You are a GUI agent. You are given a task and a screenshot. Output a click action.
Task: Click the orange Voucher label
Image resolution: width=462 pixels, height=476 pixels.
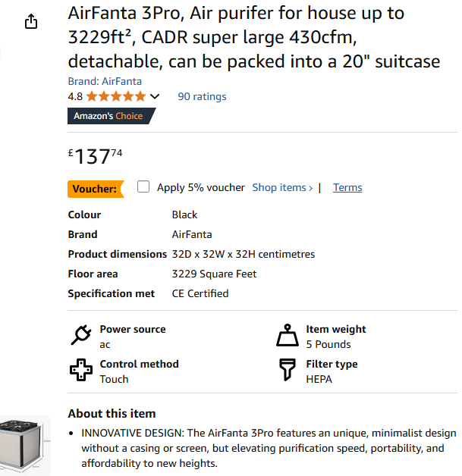pyautogui.click(x=96, y=189)
